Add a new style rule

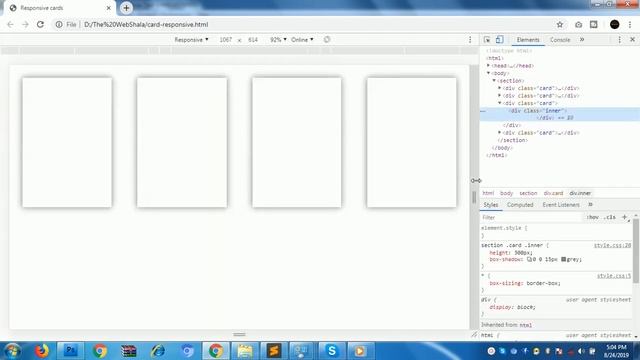click(x=624, y=217)
